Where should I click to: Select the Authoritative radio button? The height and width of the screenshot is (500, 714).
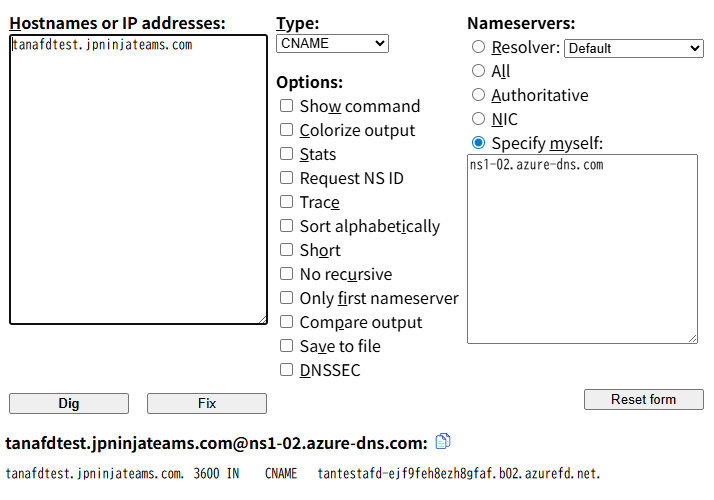tap(478, 95)
